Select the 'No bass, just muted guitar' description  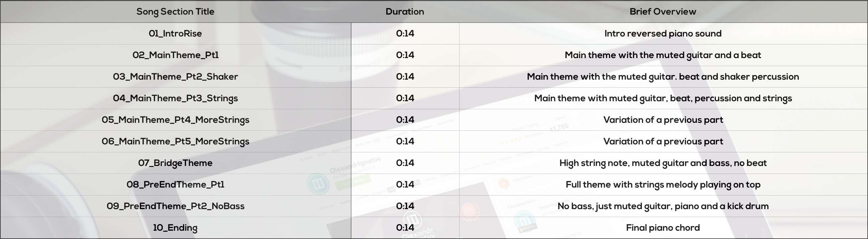click(x=663, y=206)
